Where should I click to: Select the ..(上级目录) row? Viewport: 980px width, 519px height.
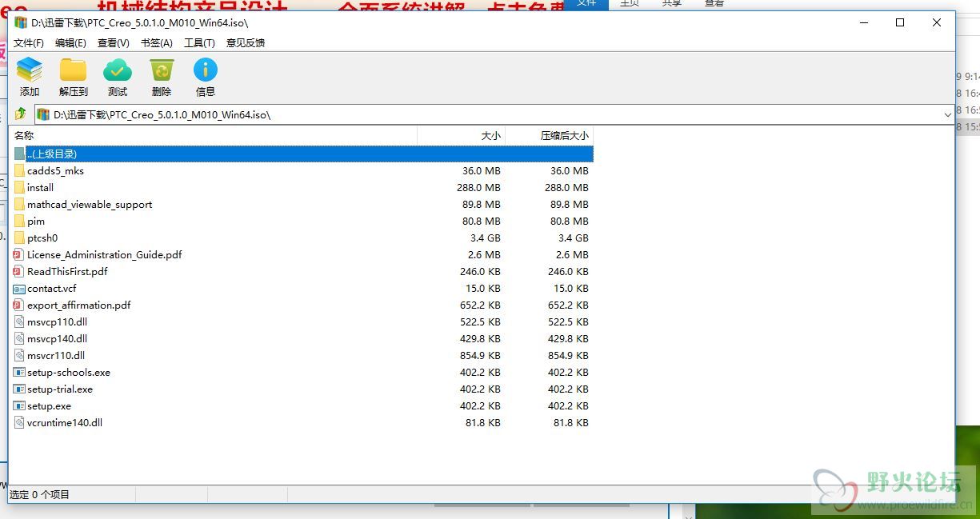coord(302,154)
